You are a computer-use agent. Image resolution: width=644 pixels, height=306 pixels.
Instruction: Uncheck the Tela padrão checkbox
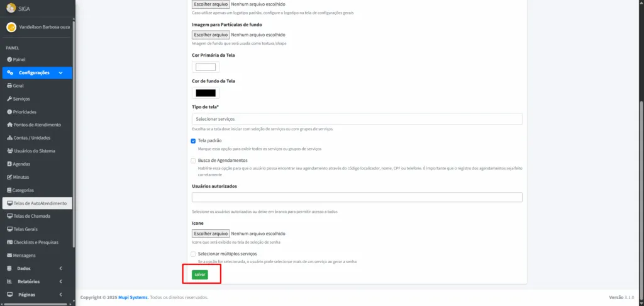(x=193, y=141)
